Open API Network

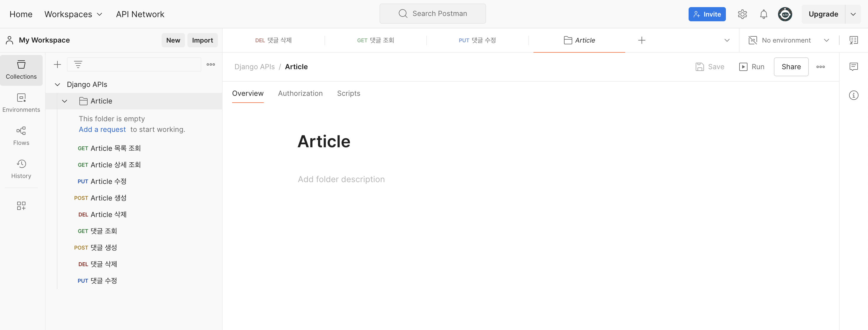(x=140, y=14)
